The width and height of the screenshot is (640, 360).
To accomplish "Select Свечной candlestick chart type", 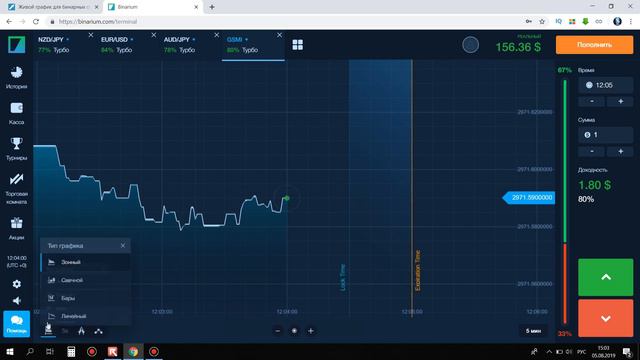I will tap(85, 280).
